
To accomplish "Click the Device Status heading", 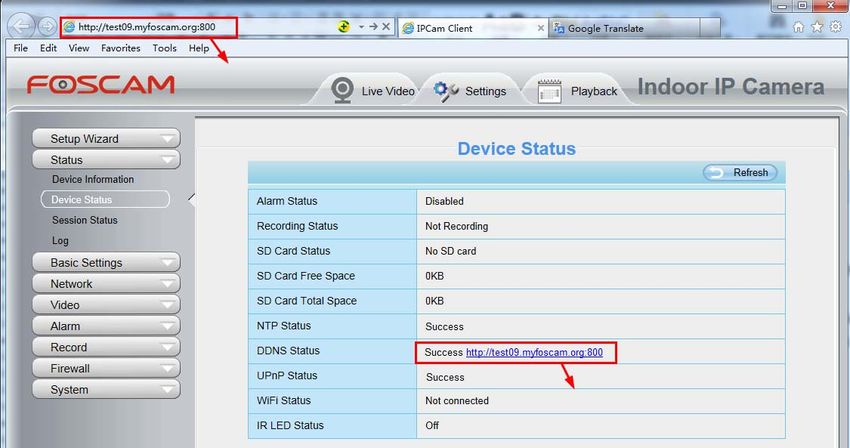I will (x=517, y=149).
